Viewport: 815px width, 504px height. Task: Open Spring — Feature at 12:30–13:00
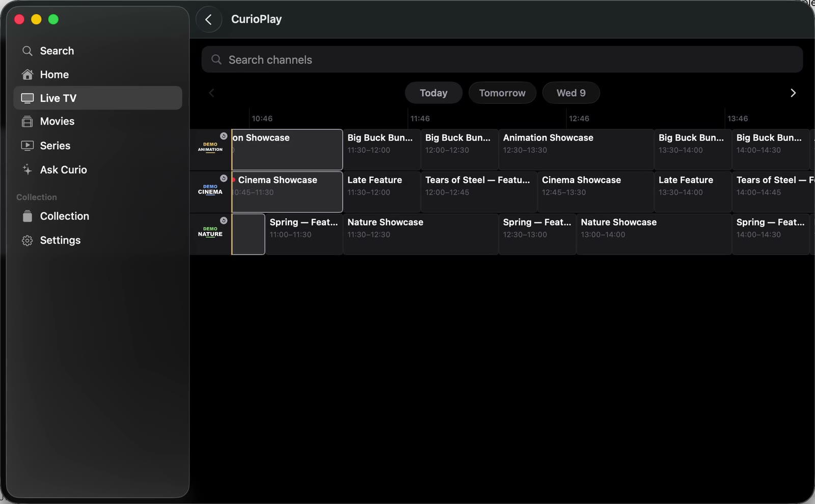point(537,234)
